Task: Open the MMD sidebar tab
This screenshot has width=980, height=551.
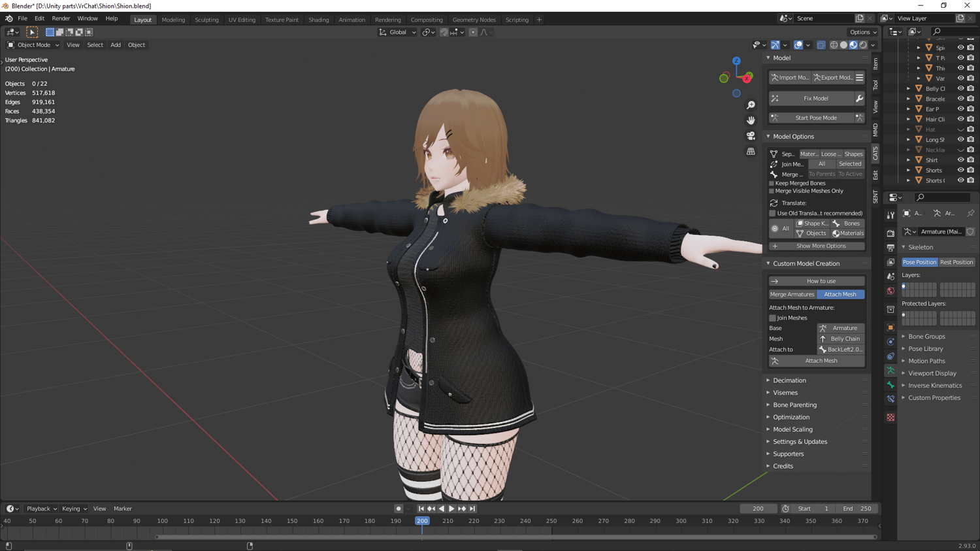Action: pos(875,130)
